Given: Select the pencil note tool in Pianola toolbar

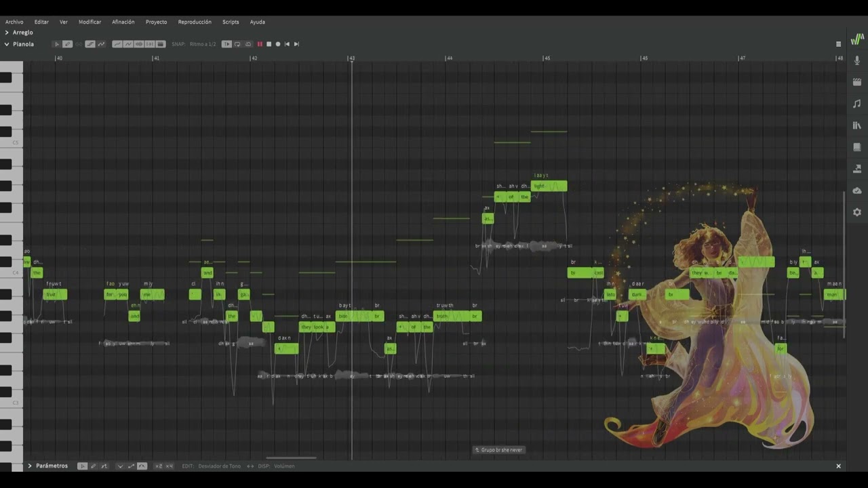Looking at the screenshot, I should pyautogui.click(x=68, y=44).
